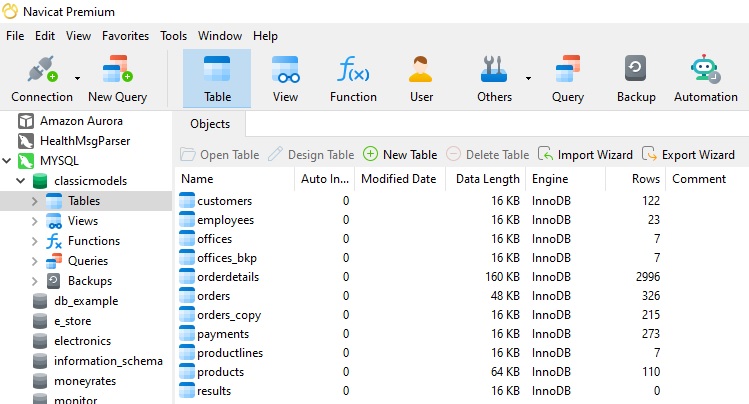The width and height of the screenshot is (749, 404).
Task: Expand the Functions tree node
Action: click(x=34, y=241)
